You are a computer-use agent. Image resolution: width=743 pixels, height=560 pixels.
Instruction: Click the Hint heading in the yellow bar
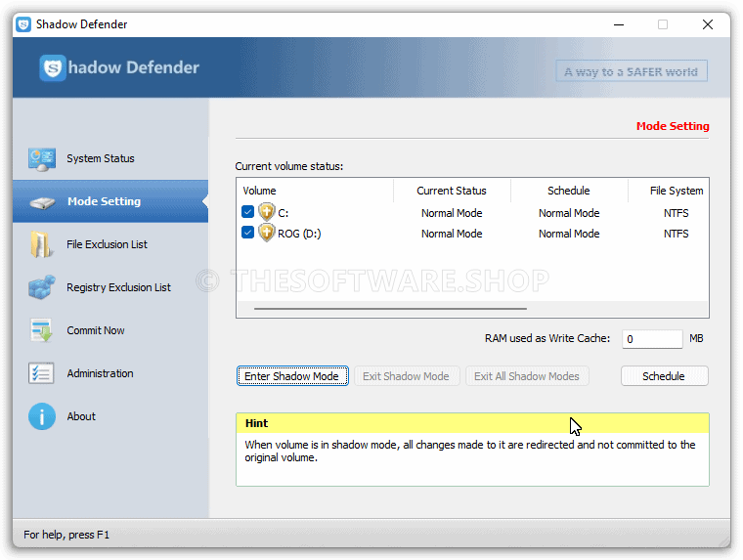(x=256, y=423)
